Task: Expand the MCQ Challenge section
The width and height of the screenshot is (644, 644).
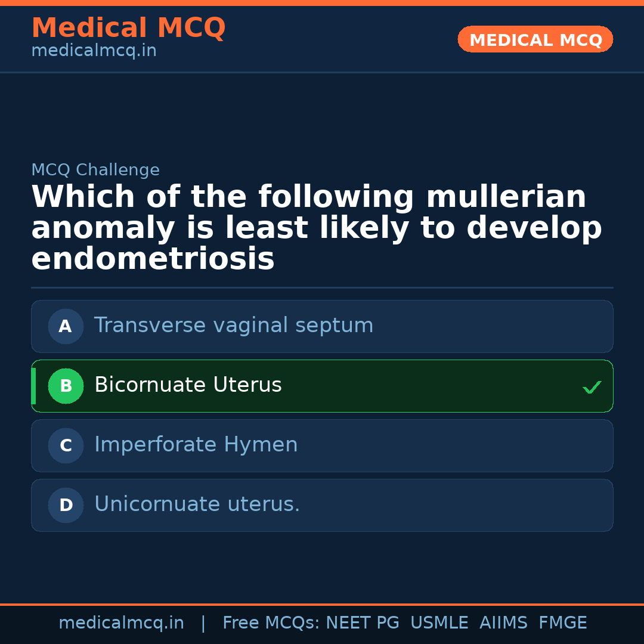Action: click(x=95, y=169)
